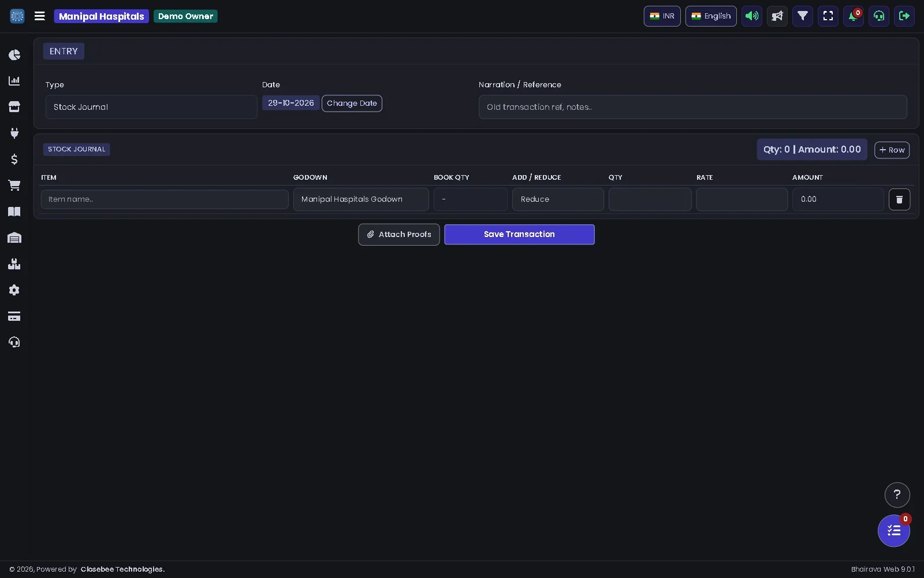The image size is (924, 578).
Task: Click the app logo icon
Action: (17, 16)
